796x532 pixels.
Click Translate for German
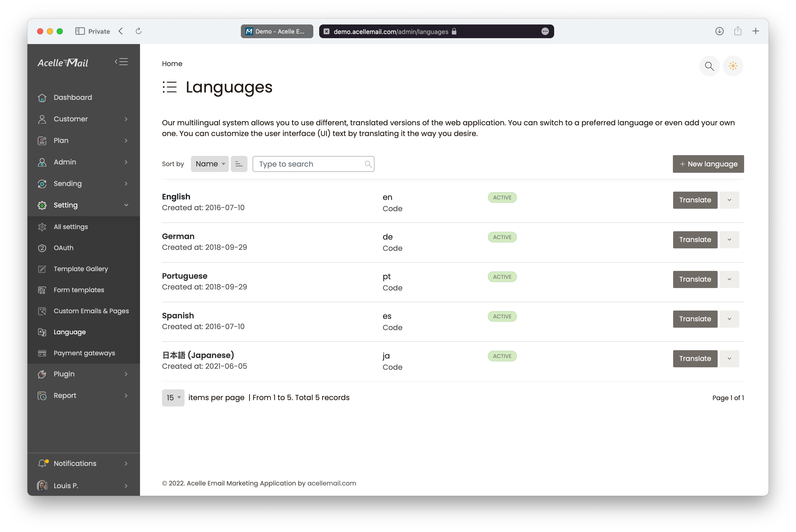695,240
